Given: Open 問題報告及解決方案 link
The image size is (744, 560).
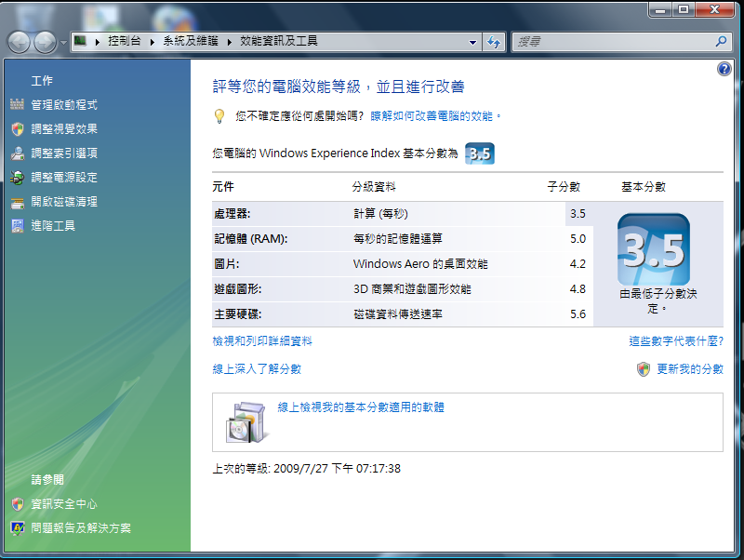Looking at the screenshot, I should click(x=81, y=528).
